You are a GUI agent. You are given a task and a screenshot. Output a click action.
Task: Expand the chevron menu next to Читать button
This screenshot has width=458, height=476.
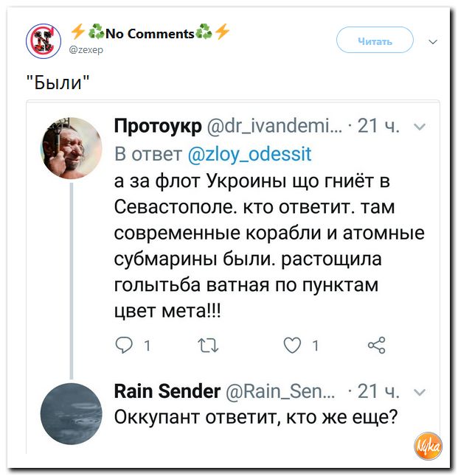433,41
